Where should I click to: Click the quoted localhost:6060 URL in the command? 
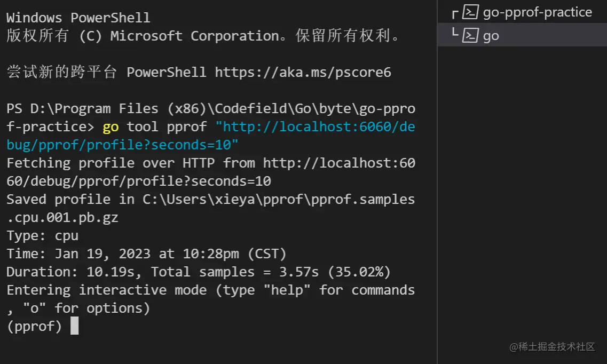(x=315, y=127)
